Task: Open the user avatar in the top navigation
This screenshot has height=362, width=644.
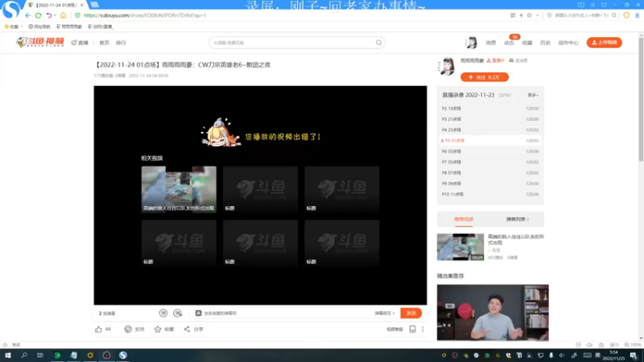Action: coord(472,43)
